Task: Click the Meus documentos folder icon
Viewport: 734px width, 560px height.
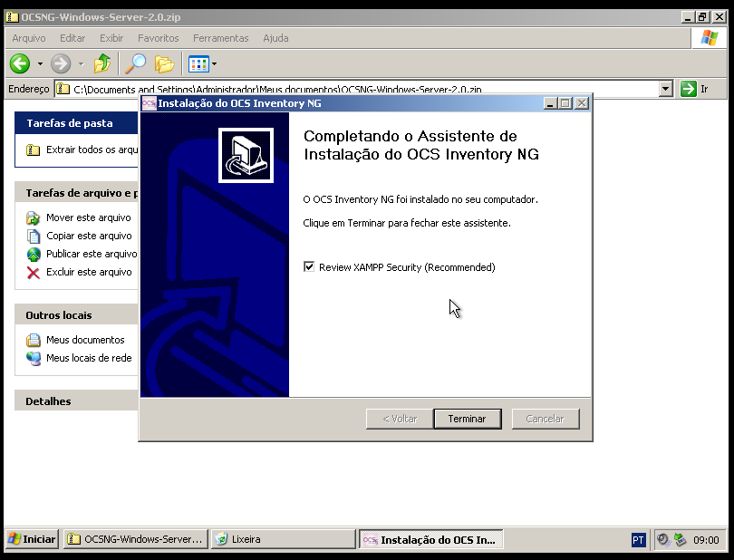Action: click(x=34, y=340)
